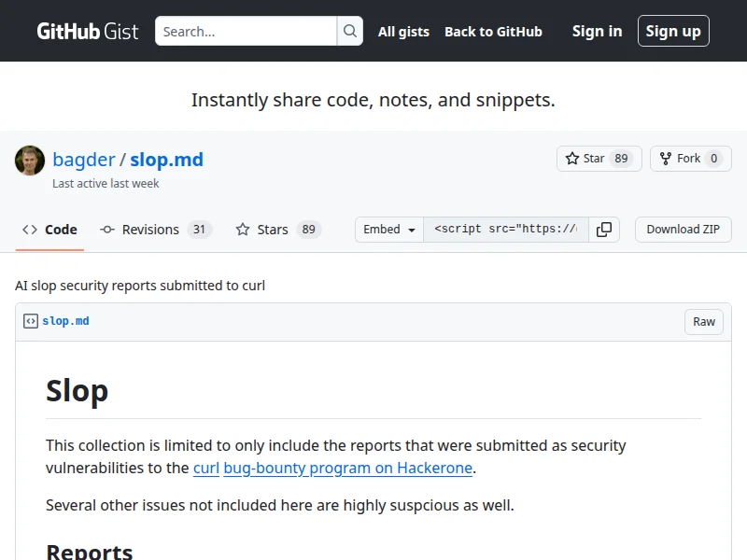The height and width of the screenshot is (560, 747).
Task: Open the bug-bounty program on Hackerone link
Action: point(347,468)
